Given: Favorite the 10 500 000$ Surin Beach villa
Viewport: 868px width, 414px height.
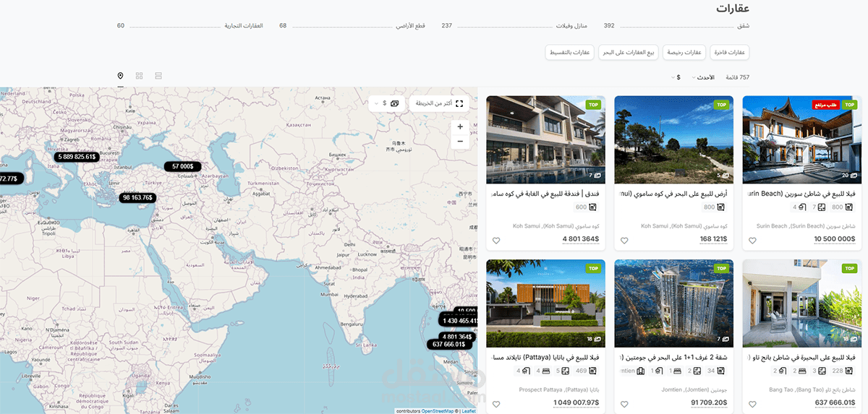Looking at the screenshot, I should tap(752, 241).
